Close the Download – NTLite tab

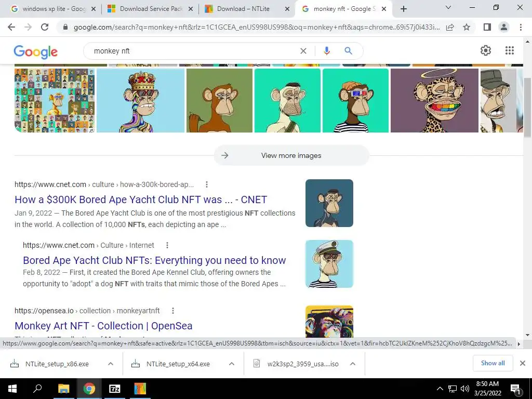(287, 9)
